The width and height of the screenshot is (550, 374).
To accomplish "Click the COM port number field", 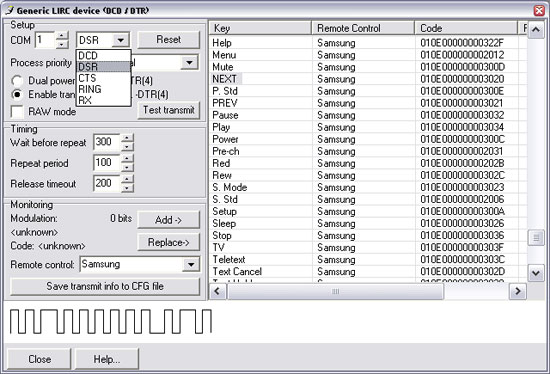I will click(x=45, y=40).
